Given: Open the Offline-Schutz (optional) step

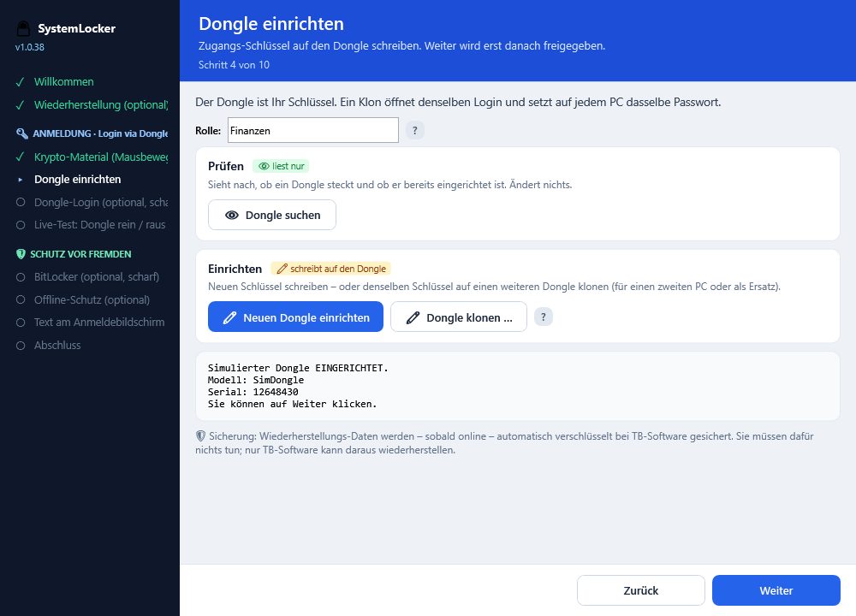Looking at the screenshot, I should click(x=92, y=299).
